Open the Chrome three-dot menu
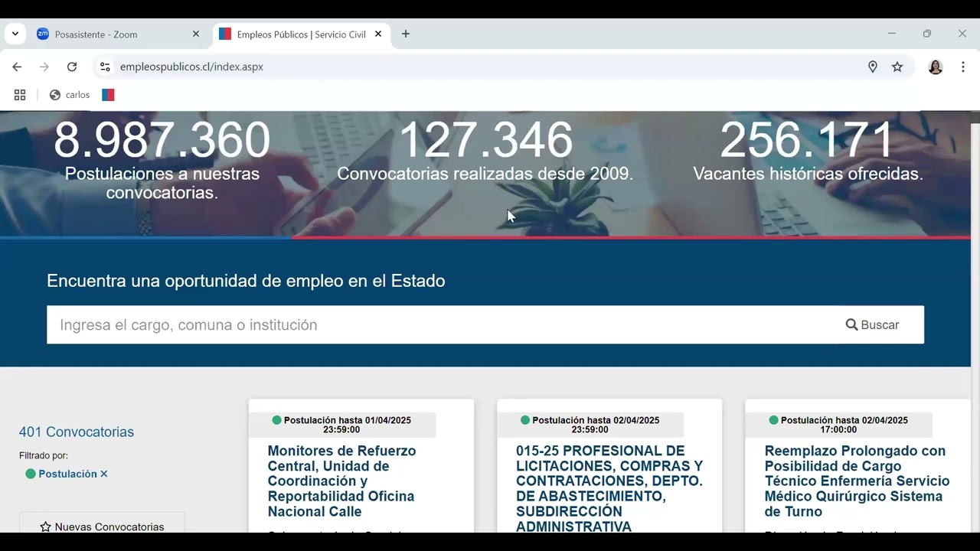Viewport: 980px width, 551px height. click(963, 67)
